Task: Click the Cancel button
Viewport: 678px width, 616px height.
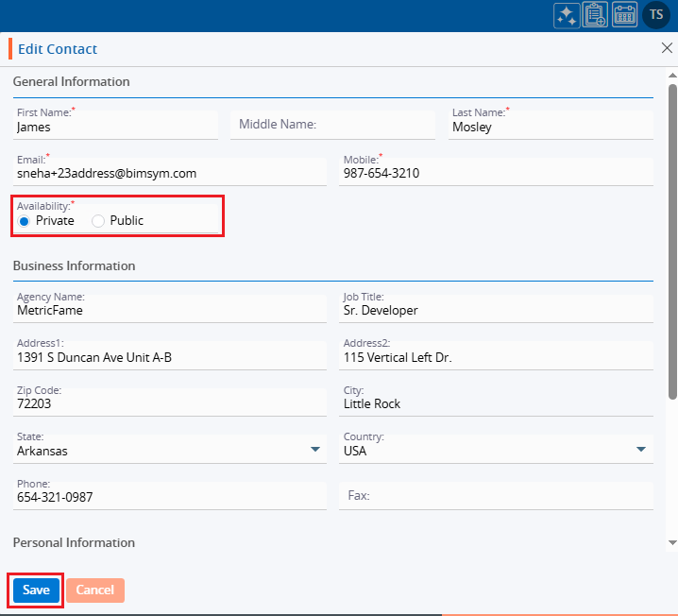Action: coord(94,590)
